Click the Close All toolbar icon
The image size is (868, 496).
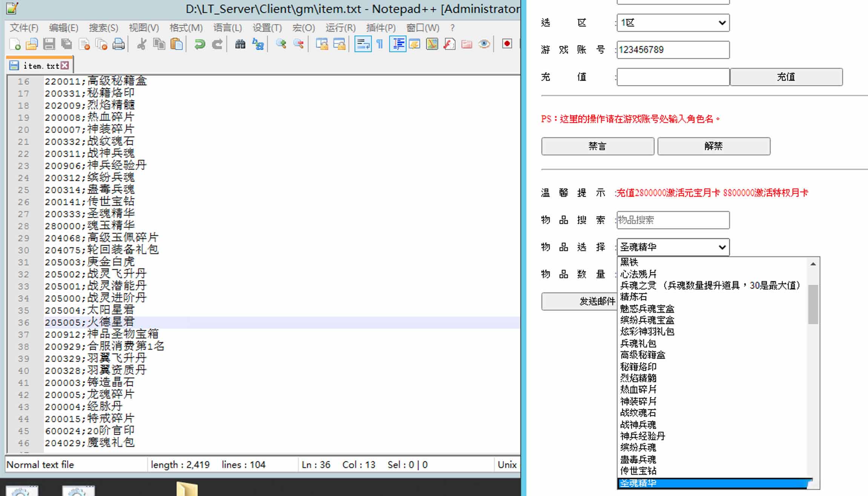click(101, 44)
